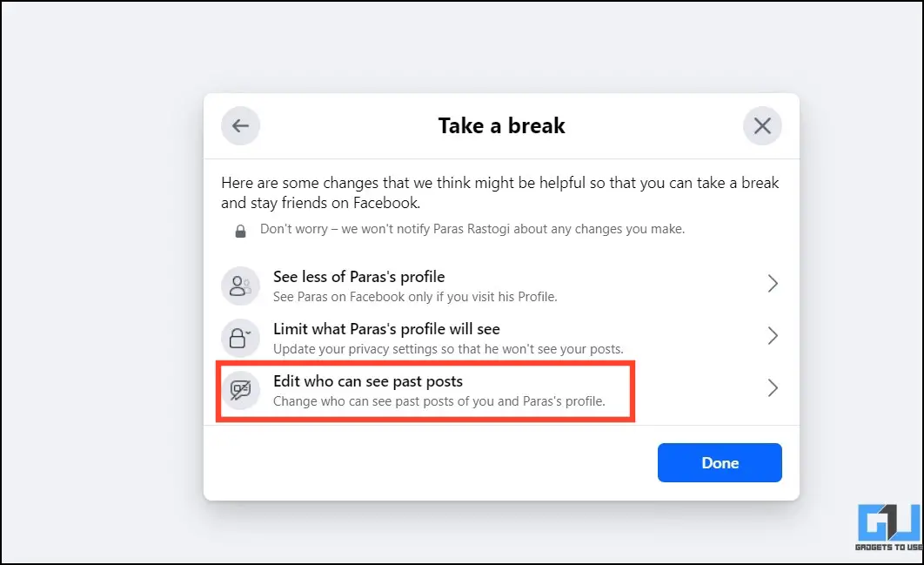Click the padlock icon beside the notify note
This screenshot has width=924, height=565.
click(x=240, y=231)
